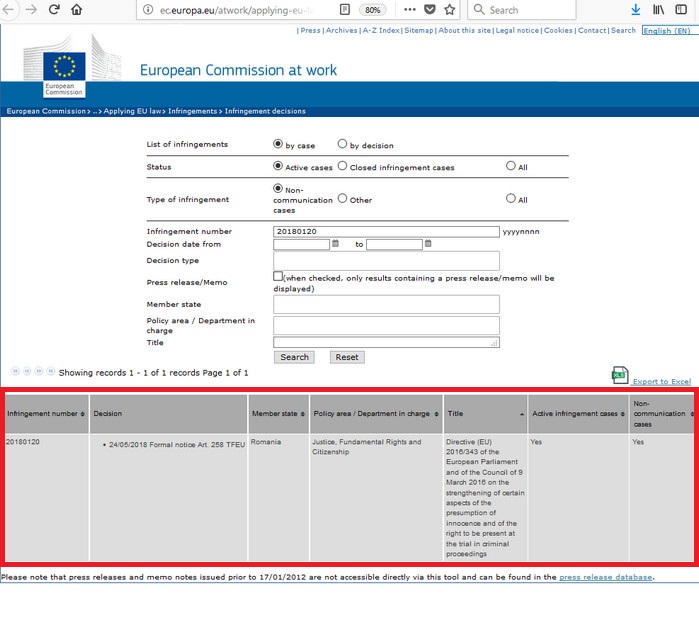The width and height of the screenshot is (699, 630).
Task: Open downloads arrow icon
Action: click(x=636, y=9)
